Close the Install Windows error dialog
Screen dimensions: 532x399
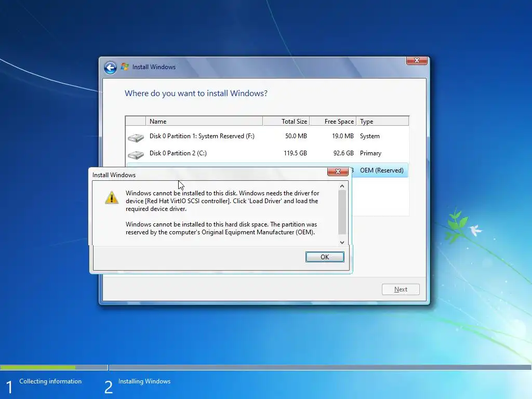tap(338, 171)
